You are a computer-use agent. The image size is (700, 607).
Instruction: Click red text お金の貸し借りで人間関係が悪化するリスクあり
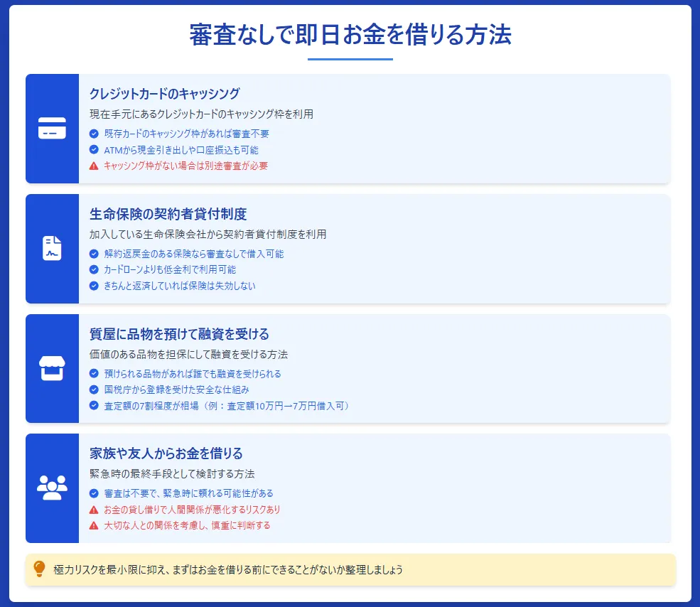coord(193,510)
